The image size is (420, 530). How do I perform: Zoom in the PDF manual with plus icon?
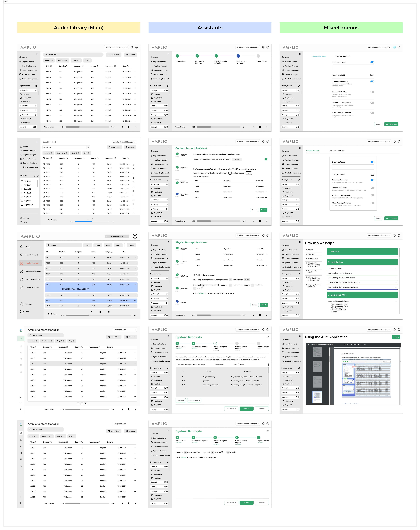(x=359, y=344)
